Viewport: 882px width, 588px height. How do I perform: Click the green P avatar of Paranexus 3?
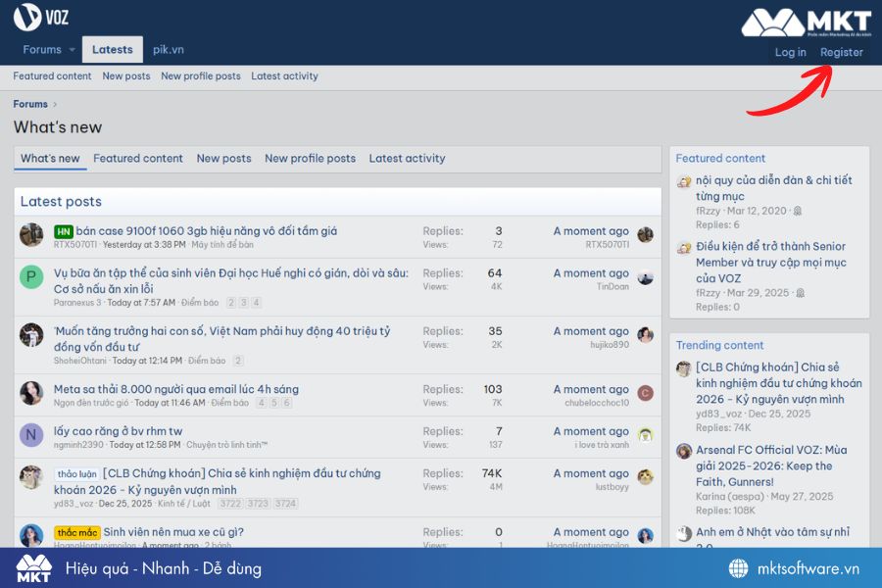31,276
